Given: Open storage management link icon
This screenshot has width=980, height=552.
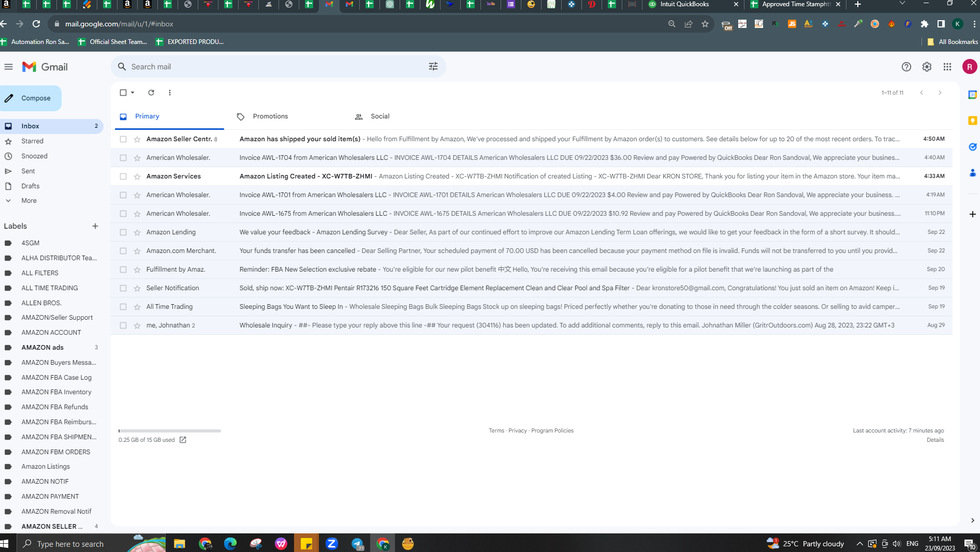Looking at the screenshot, I should coord(183,440).
